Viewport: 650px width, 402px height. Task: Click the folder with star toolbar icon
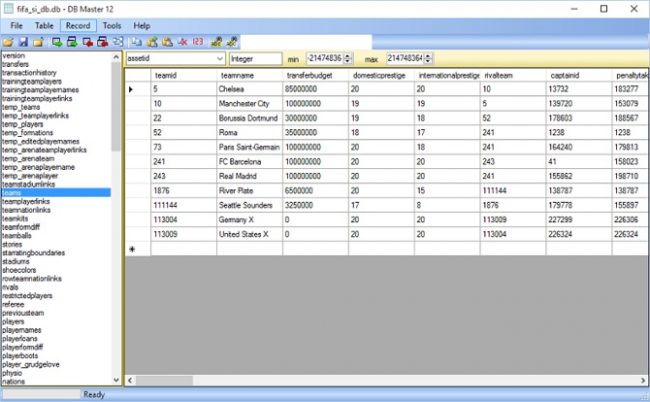(x=39, y=42)
